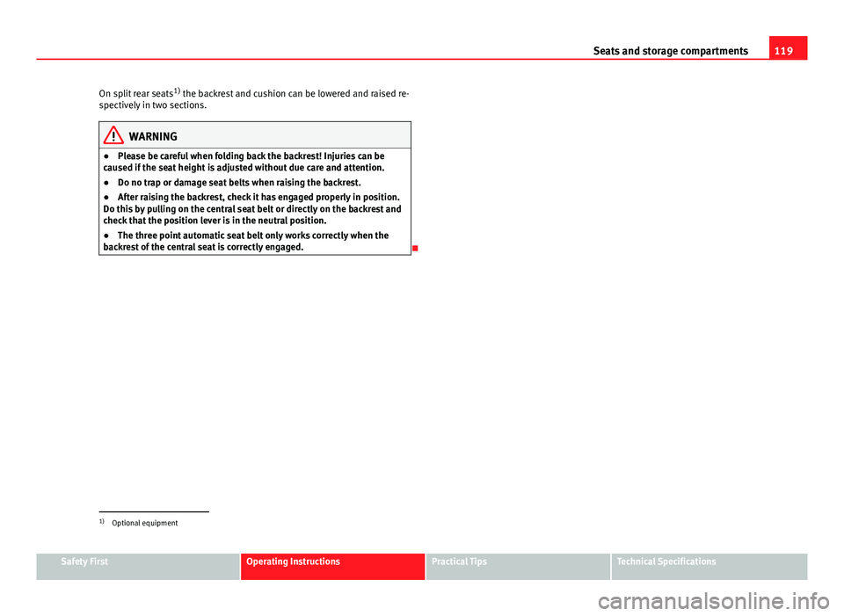Image resolution: width=844 pixels, height=616 pixels.
Task: Click the footnote marker 1) at page bottom
Action: (x=102, y=522)
